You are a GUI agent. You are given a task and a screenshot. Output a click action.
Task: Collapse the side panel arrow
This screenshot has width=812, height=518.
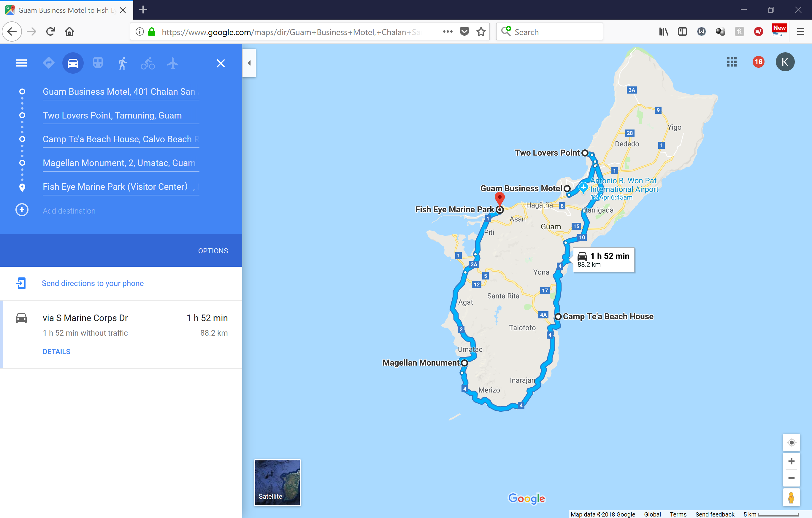(x=249, y=63)
